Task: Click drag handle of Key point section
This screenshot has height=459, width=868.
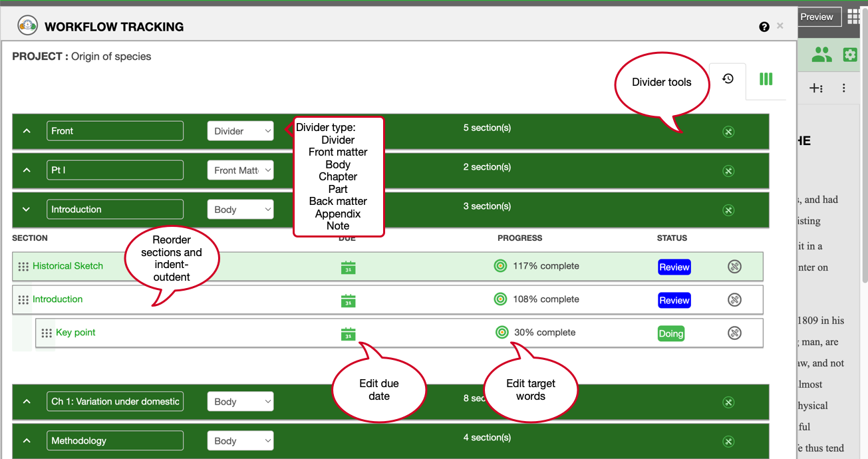Action: click(x=47, y=333)
